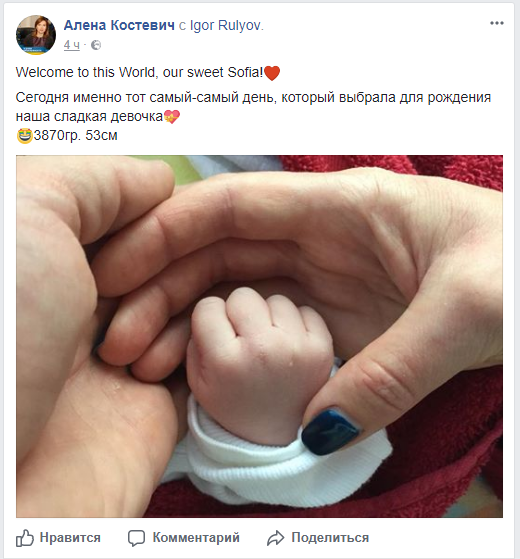Viewport: 520px width, 559px height.
Task: Click the sparkling heart emoji after девочка
Action: pyautogui.click(x=172, y=117)
